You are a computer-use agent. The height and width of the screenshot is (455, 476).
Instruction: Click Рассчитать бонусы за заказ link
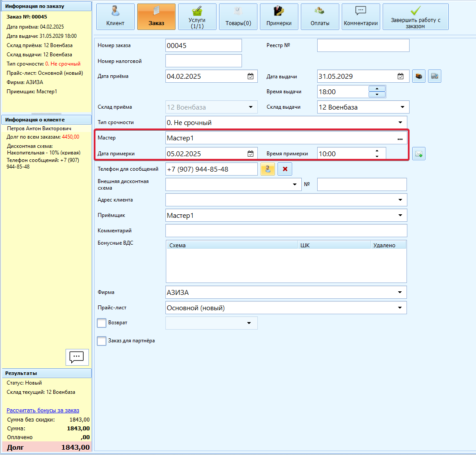pos(43,410)
